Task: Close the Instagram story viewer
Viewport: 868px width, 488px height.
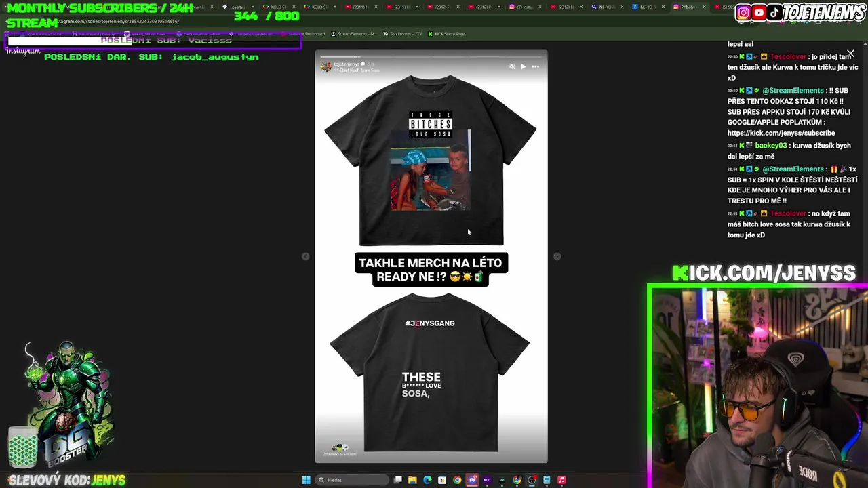Action: (x=850, y=54)
